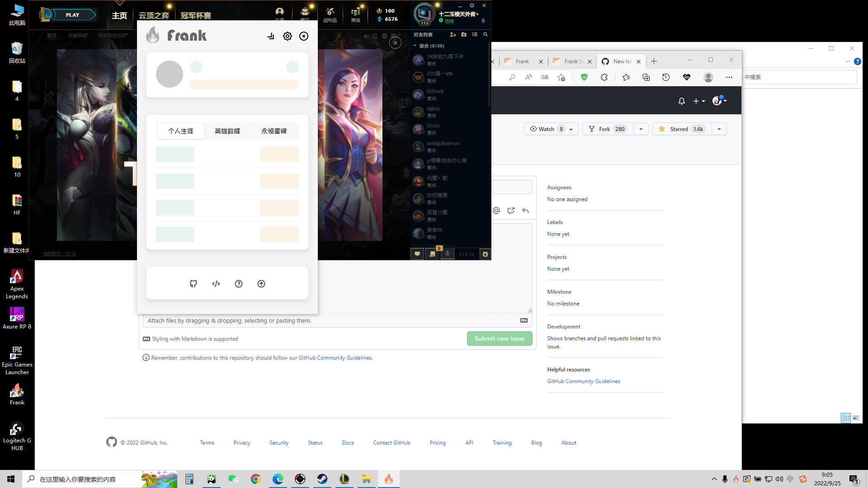Image resolution: width=868 pixels, height=488 pixels.
Task: Open Frank settings with the gear icon
Action: 288,36
